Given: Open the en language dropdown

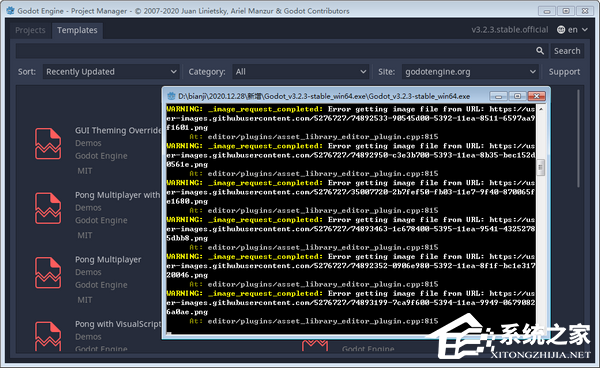Looking at the screenshot, I should [x=572, y=30].
